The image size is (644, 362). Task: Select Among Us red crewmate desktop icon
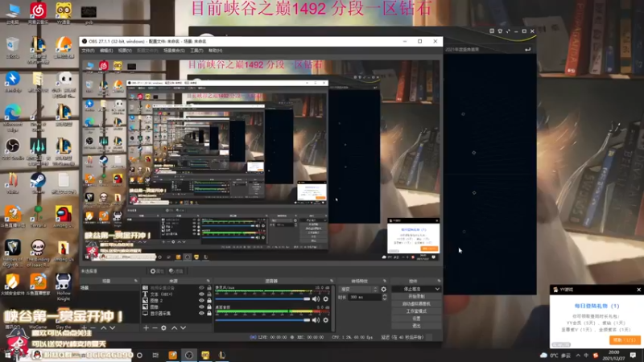pos(64,216)
